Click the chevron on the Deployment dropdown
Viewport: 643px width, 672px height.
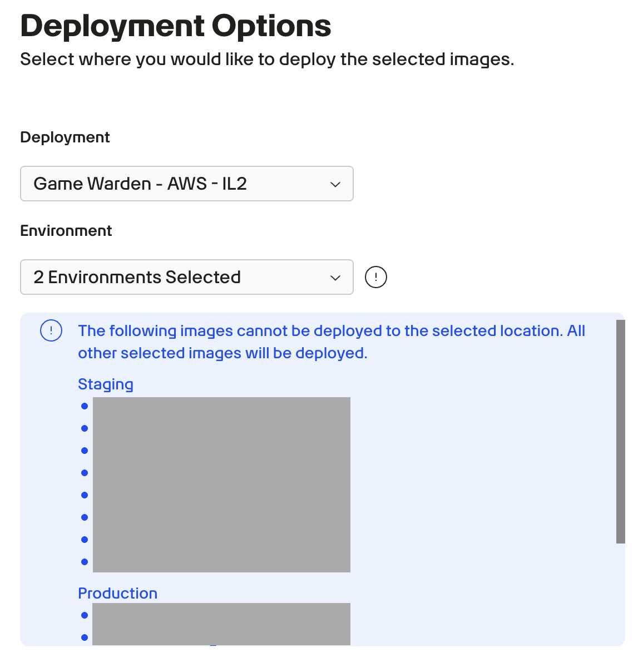click(x=335, y=184)
